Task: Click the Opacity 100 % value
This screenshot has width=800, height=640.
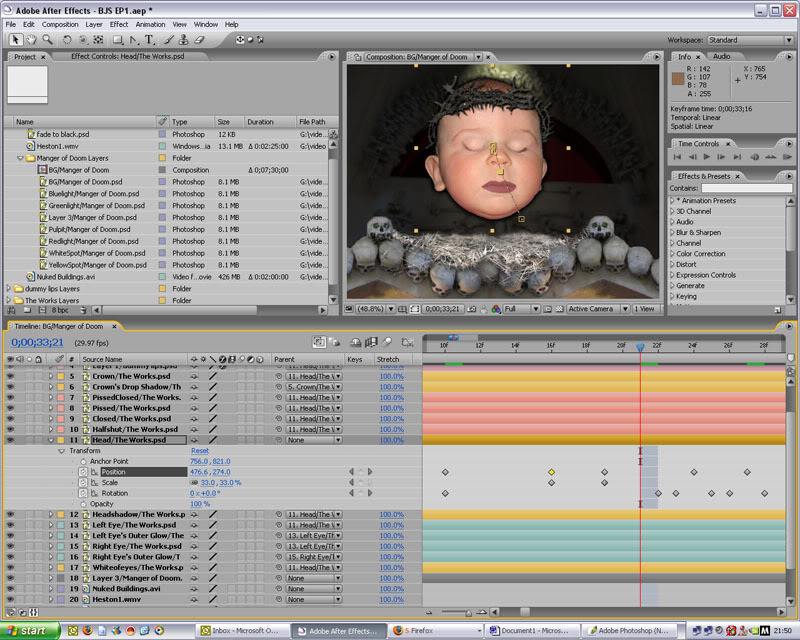Action: click(x=200, y=504)
